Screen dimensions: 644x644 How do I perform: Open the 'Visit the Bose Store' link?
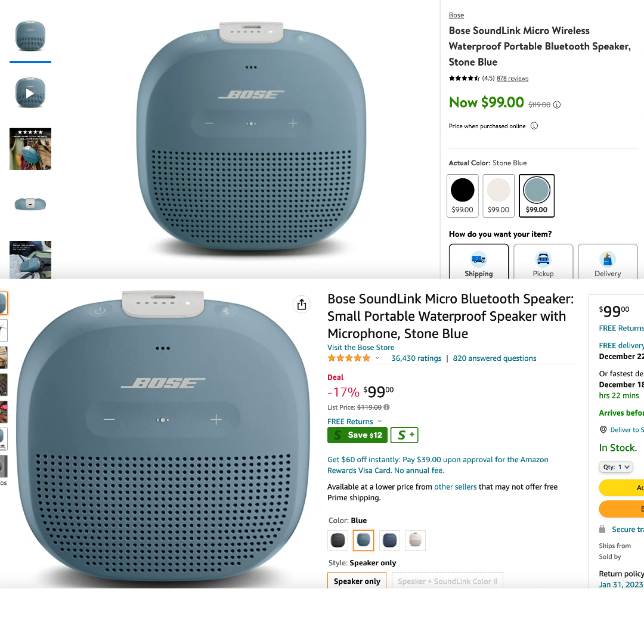pyautogui.click(x=361, y=347)
